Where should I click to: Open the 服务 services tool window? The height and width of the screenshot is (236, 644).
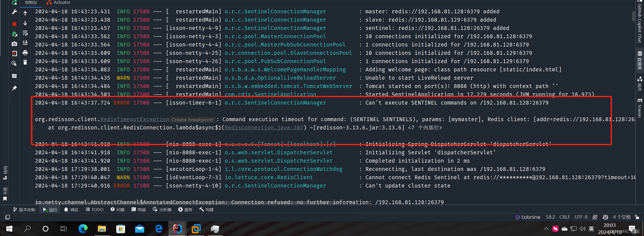pos(185,210)
